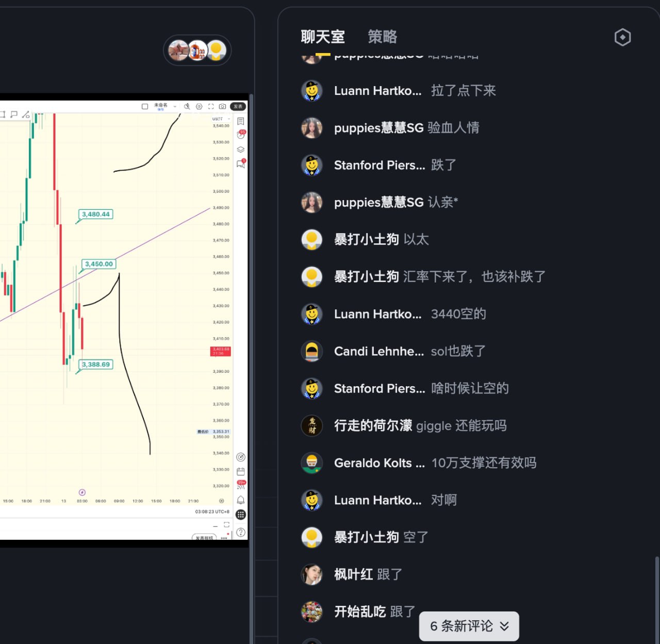
Task: Open the quick search icon in chart toolbar
Action: tap(187, 106)
